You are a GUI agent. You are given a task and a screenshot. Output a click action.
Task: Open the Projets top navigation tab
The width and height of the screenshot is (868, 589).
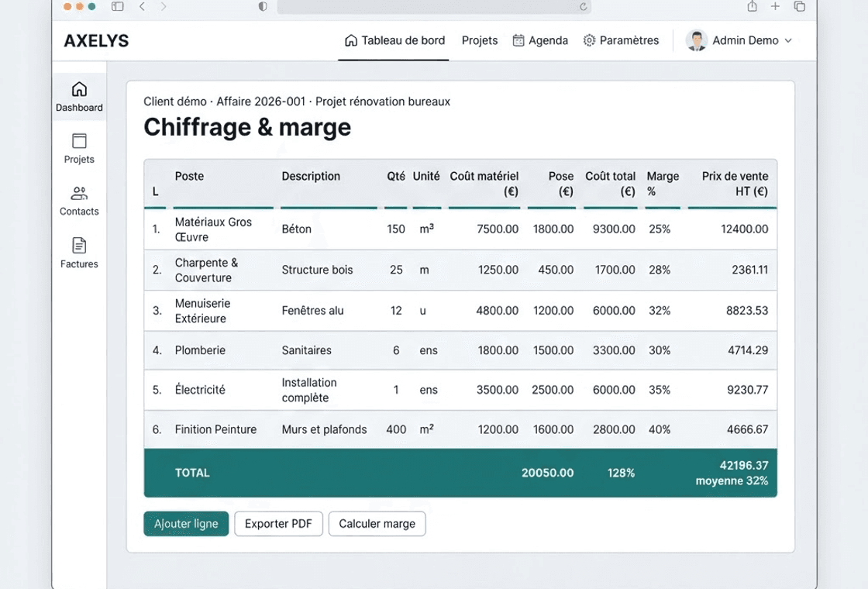[480, 40]
